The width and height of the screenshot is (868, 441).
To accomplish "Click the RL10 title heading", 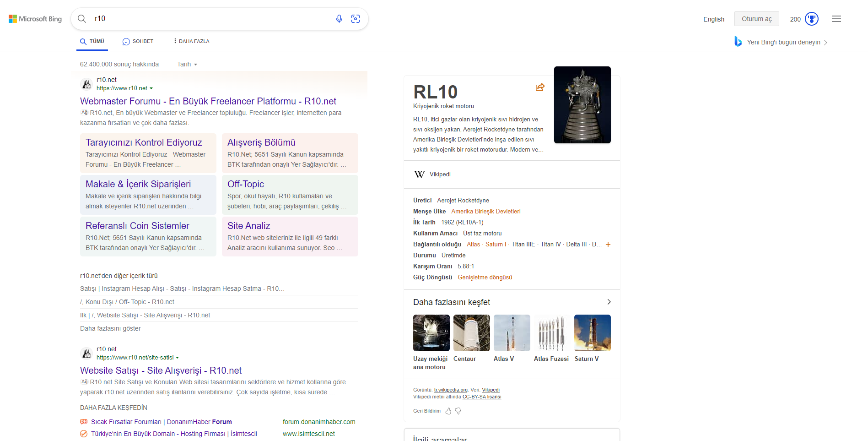I will (436, 92).
